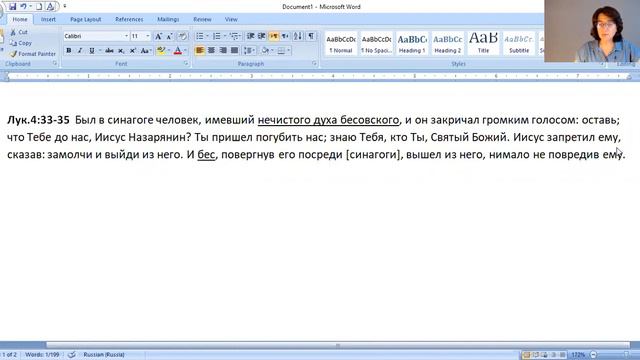Open the word count from status bar
This screenshot has width=640, height=360.
pyautogui.click(x=42, y=355)
